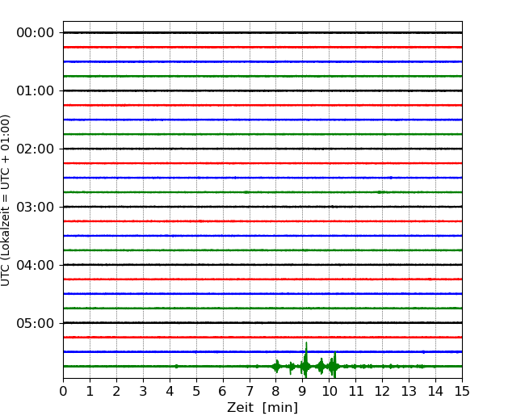Click the red trace directly below 05:00
Screen dimensions: 525x420
(x=262, y=338)
